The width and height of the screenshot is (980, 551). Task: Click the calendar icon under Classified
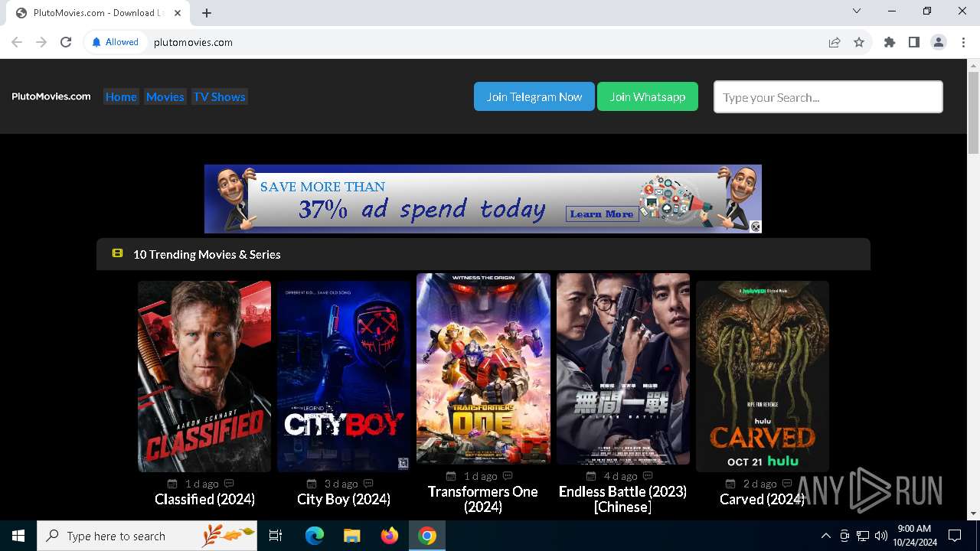click(x=172, y=484)
